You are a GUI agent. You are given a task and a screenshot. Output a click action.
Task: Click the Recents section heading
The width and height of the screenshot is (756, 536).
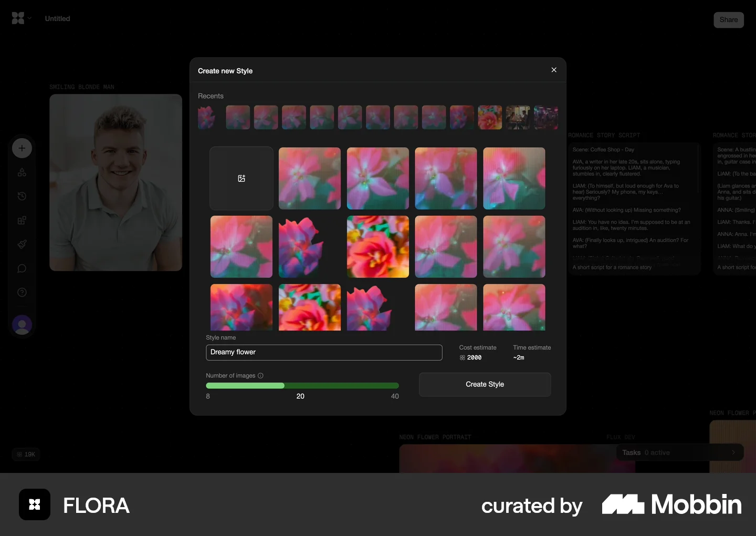211,96
